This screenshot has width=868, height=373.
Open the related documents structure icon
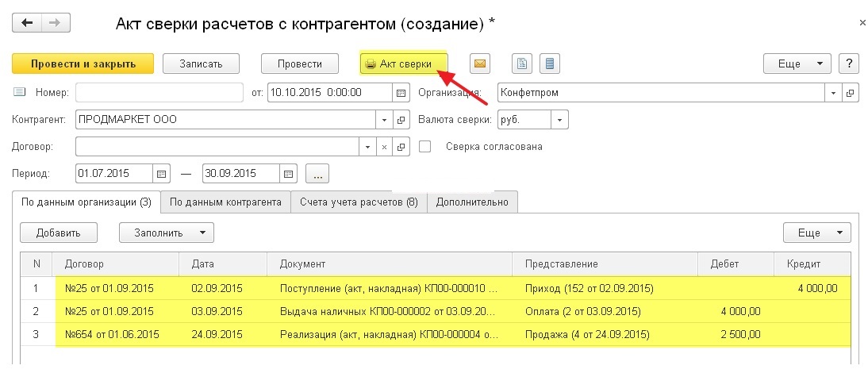coord(549,63)
